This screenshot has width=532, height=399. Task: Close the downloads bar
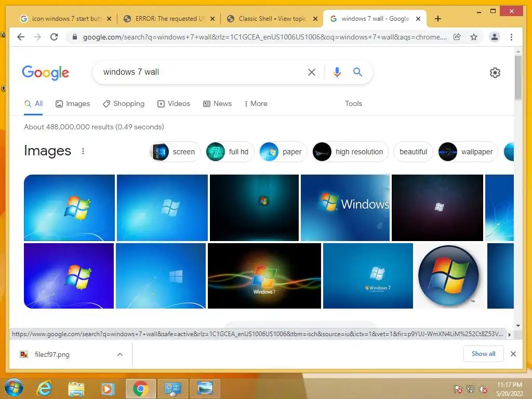[513, 354]
